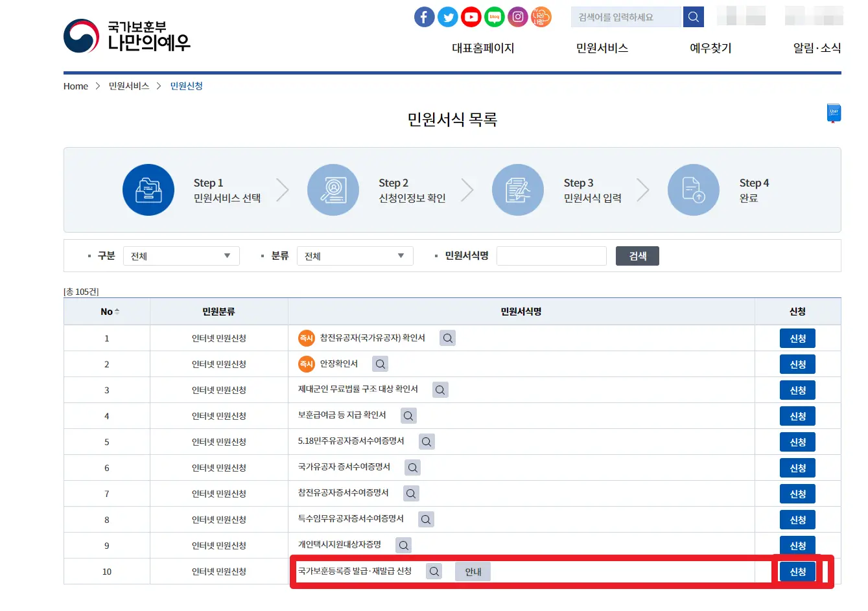Open the 민원서비스 menu
This screenshot has height=611, width=868.
click(602, 47)
